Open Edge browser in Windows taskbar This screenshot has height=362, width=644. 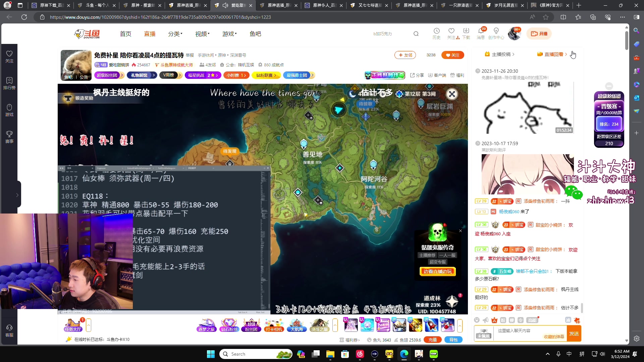pyautogui.click(x=404, y=354)
